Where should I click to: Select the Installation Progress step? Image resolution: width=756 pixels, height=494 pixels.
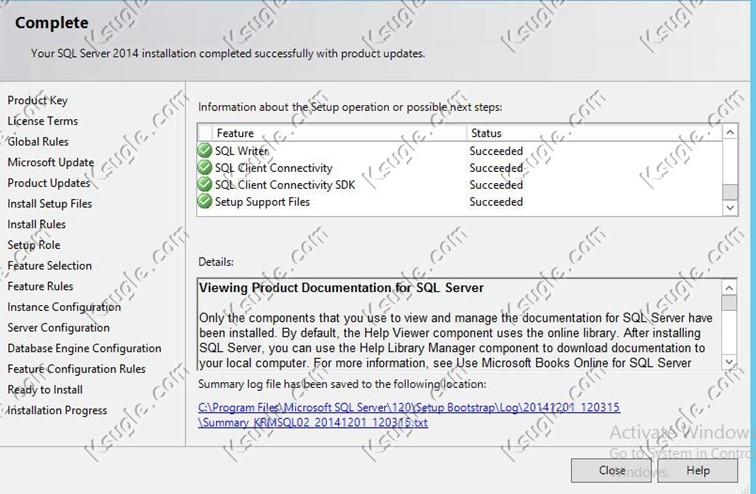57,410
